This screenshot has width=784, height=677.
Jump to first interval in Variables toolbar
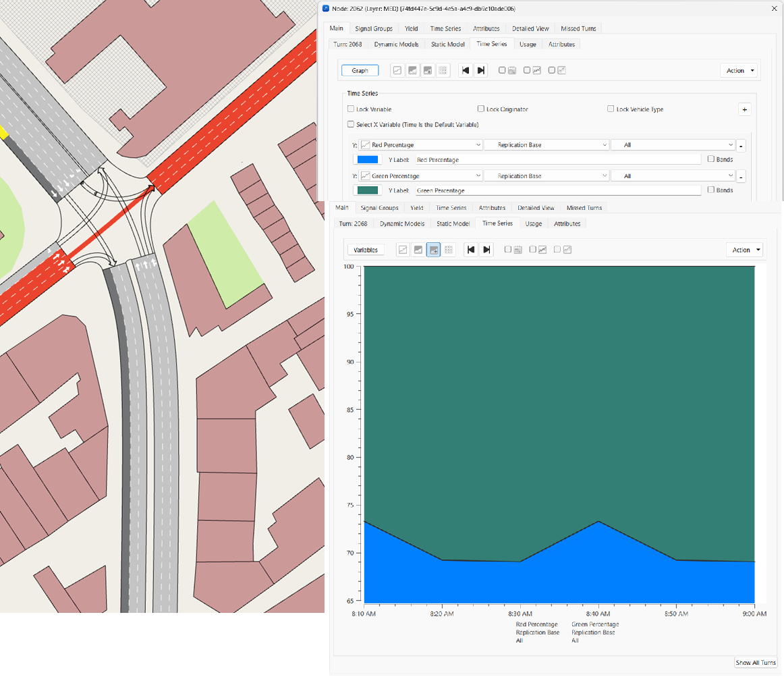[x=471, y=250]
